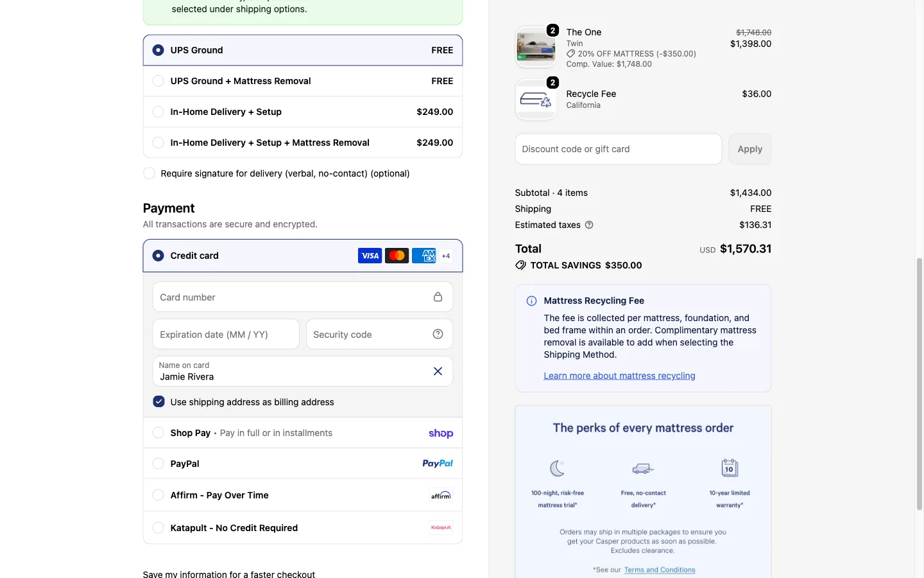The width and height of the screenshot is (924, 578).
Task: Click the Subtotal 4 items label
Action: 551,193
